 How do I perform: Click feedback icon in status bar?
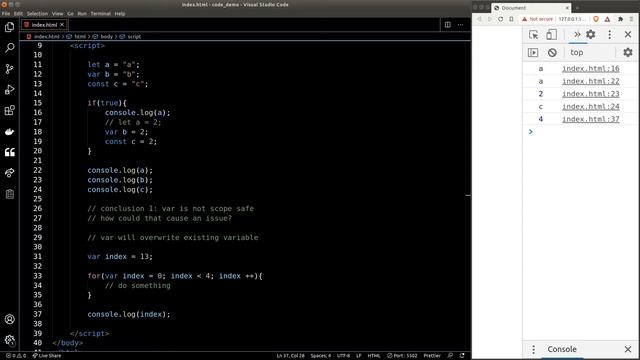(x=450, y=356)
